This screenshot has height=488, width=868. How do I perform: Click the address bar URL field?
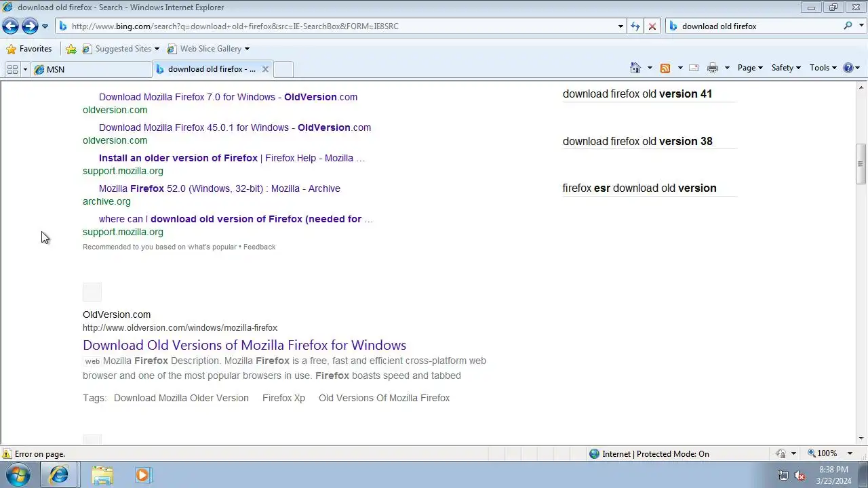coord(336,26)
